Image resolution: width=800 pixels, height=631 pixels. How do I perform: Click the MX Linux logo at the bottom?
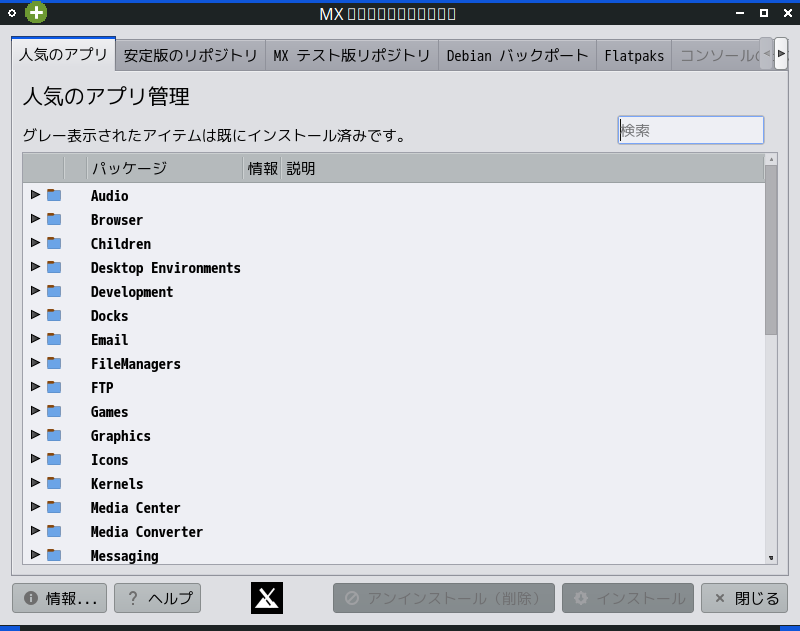pyautogui.click(x=267, y=598)
